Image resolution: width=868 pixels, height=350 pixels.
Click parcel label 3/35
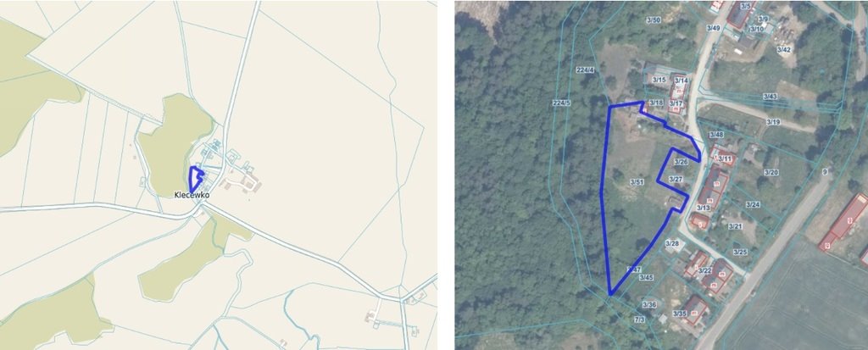680,314
